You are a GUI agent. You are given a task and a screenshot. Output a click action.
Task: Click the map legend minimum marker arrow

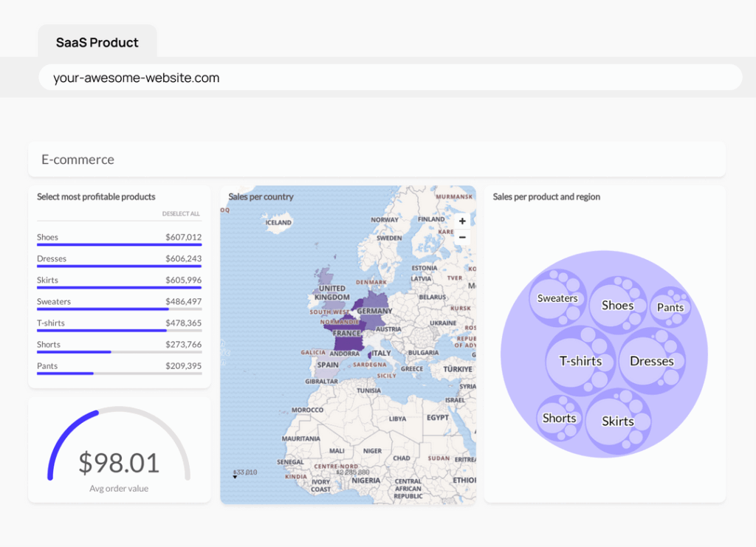(x=235, y=477)
